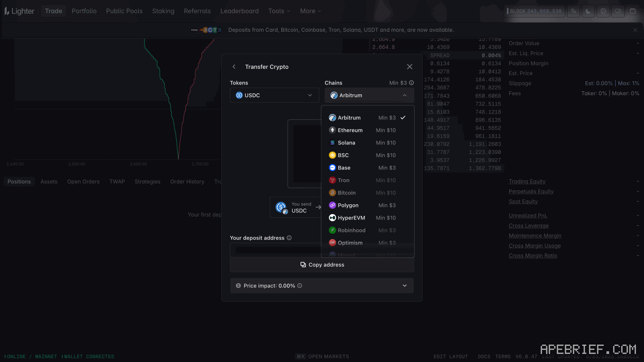The width and height of the screenshot is (644, 362).
Task: Open the wallet icon in the top bar
Action: (x=633, y=11)
